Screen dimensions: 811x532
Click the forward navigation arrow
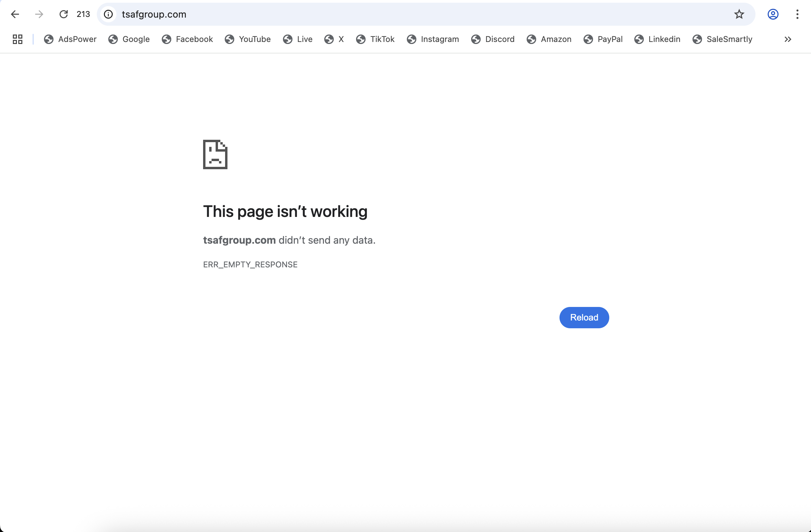click(39, 14)
